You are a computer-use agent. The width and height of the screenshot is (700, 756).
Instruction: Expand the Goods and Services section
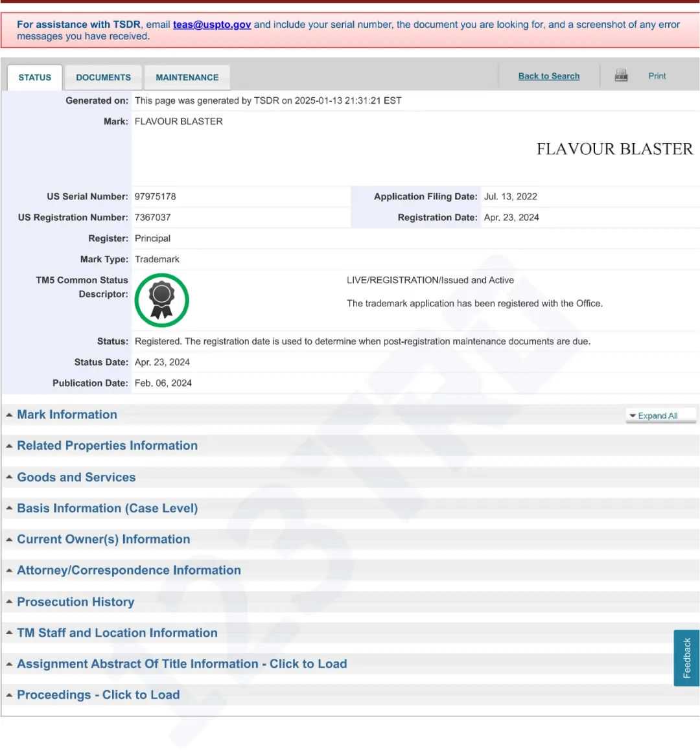(76, 477)
